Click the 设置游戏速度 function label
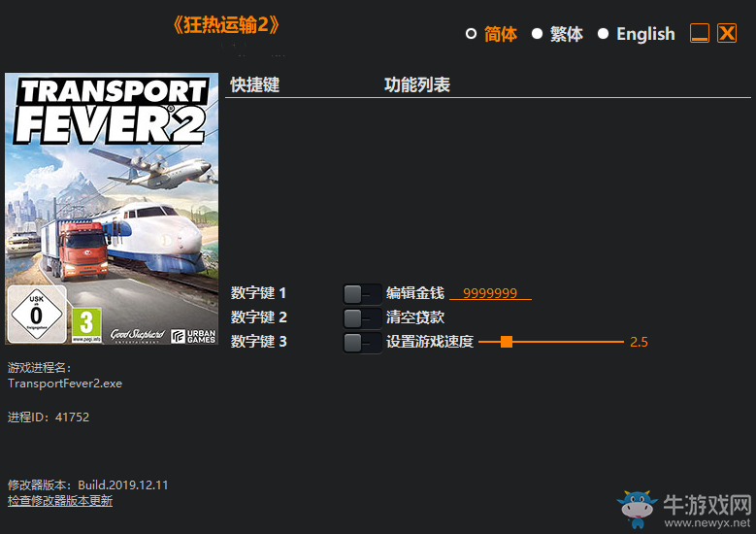Viewport: 756px width, 534px height. click(430, 342)
